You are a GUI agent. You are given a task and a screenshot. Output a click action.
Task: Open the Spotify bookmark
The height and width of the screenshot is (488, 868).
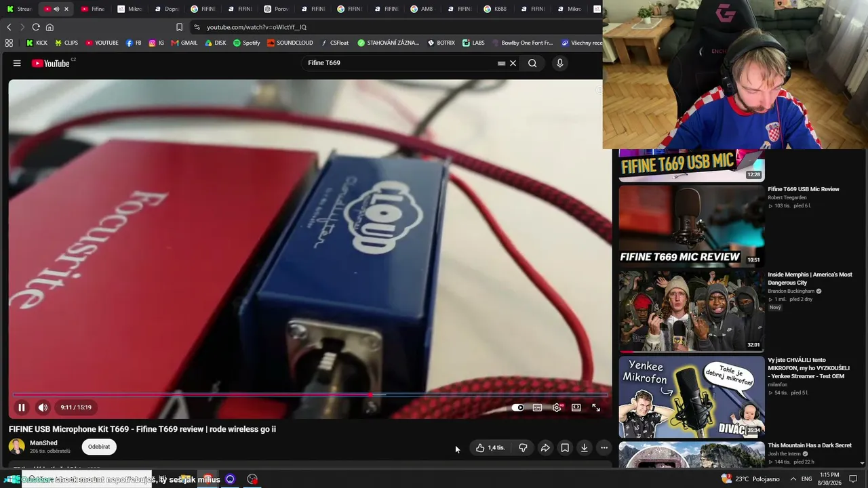point(247,43)
